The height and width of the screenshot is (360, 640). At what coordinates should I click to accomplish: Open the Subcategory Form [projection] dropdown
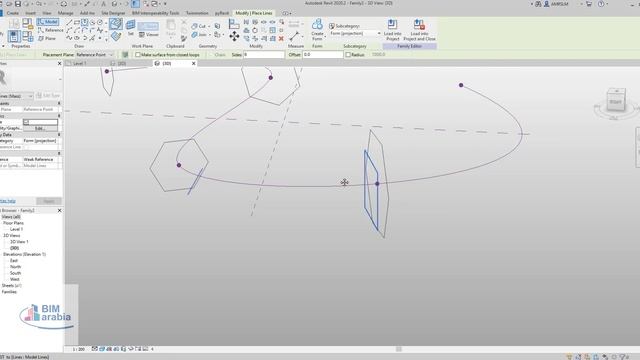pyautogui.click(x=355, y=33)
